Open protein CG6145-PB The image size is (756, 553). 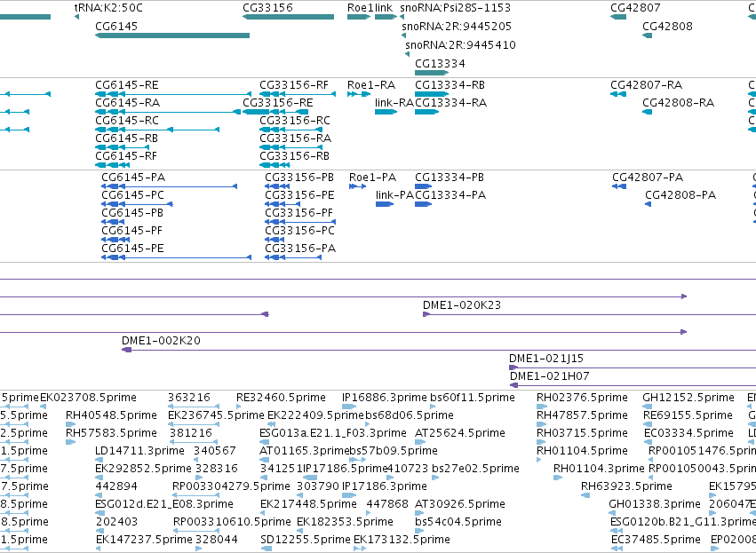pyautogui.click(x=132, y=213)
